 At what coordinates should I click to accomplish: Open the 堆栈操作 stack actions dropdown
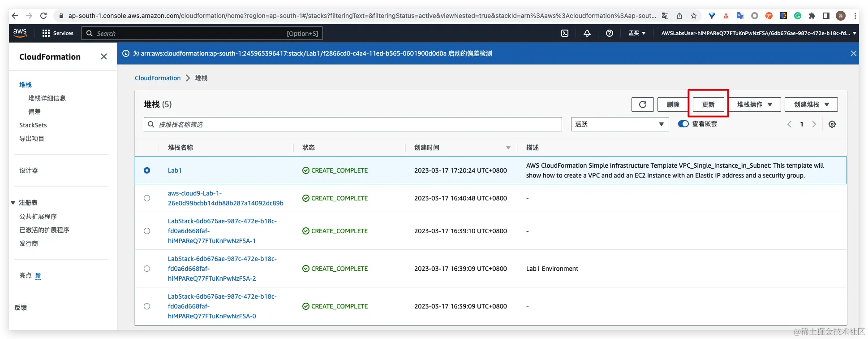[x=755, y=104]
